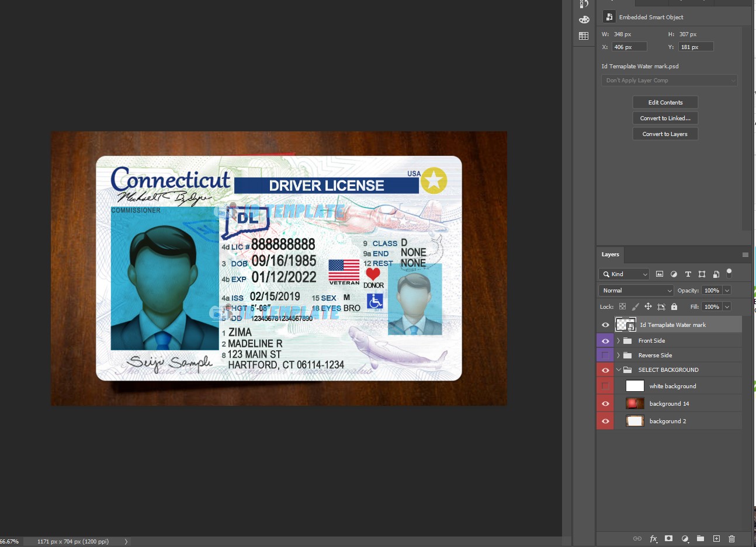Click the properties panel vertical scrollbar
Image resolution: width=756 pixels, height=547 pixels.
point(746,128)
